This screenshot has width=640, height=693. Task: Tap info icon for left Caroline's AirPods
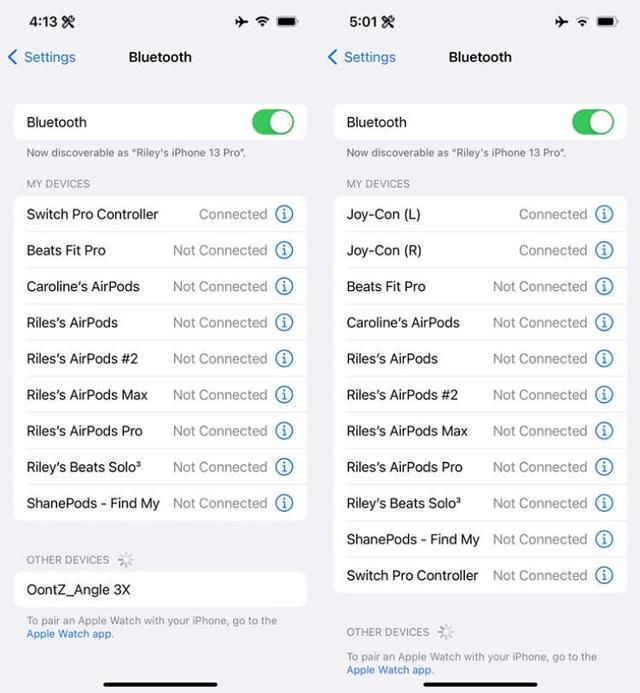tap(284, 286)
